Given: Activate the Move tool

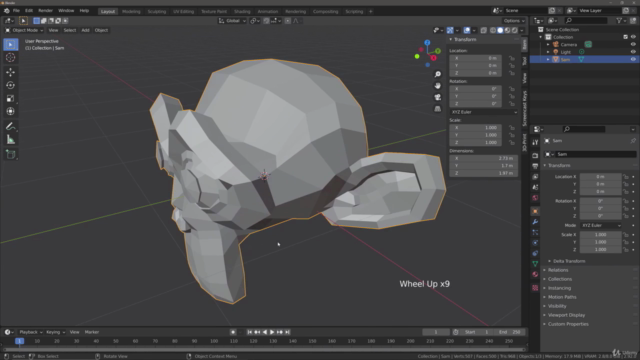Looking at the screenshot, I should tap(11, 72).
